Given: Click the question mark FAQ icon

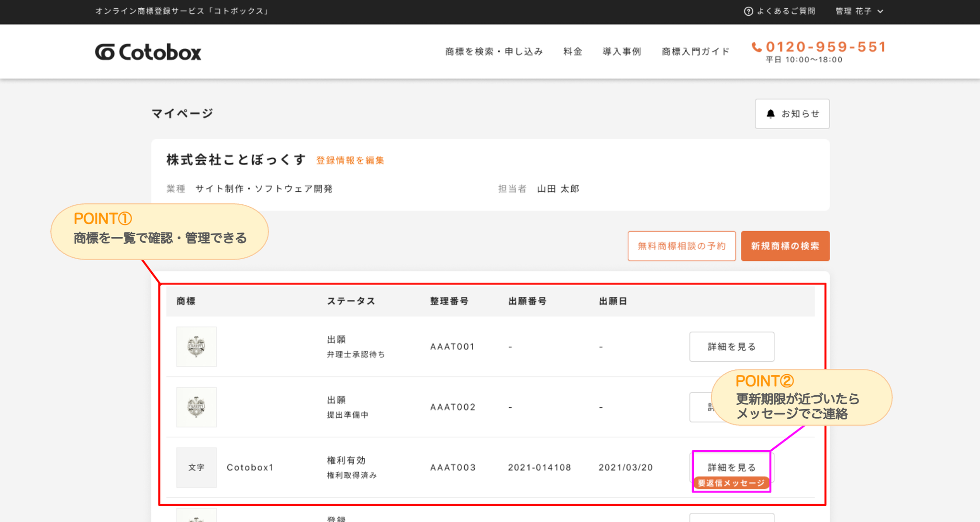Looking at the screenshot, I should point(748,11).
